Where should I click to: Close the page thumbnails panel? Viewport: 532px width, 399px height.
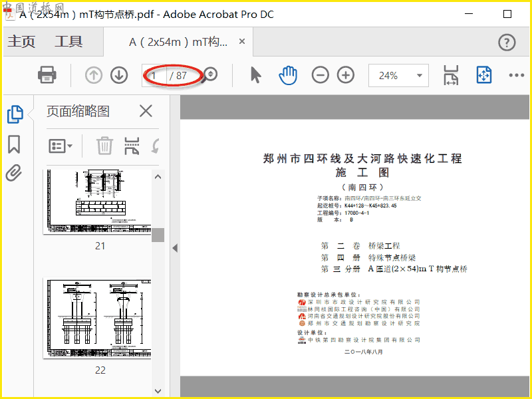click(x=146, y=111)
